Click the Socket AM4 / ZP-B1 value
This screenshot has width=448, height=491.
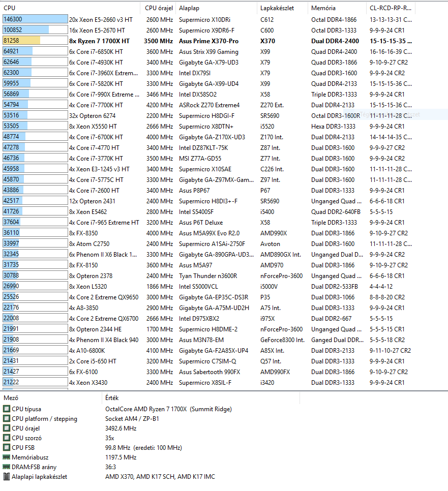132,419
